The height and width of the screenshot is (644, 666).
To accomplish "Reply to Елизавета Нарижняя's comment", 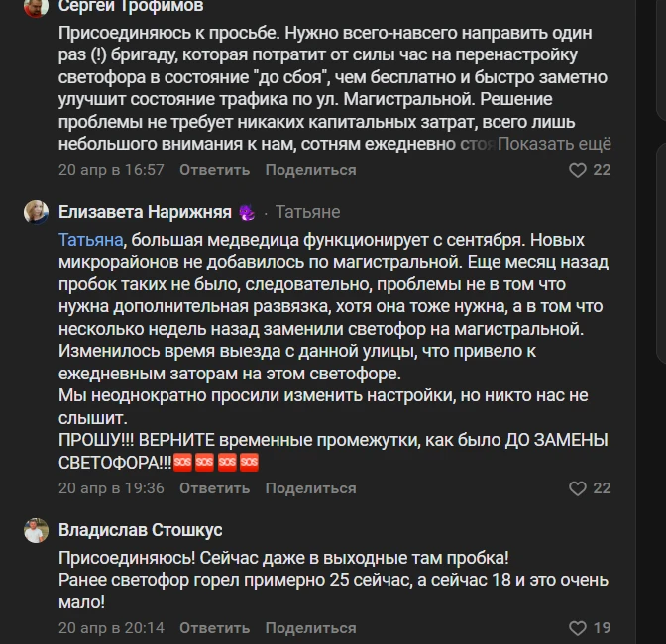I will point(215,488).
